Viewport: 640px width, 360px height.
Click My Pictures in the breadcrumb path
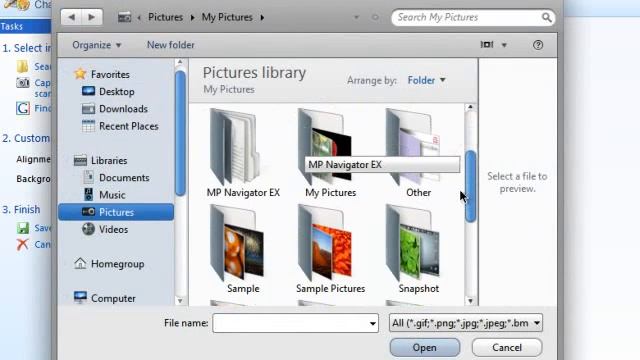coord(227,18)
